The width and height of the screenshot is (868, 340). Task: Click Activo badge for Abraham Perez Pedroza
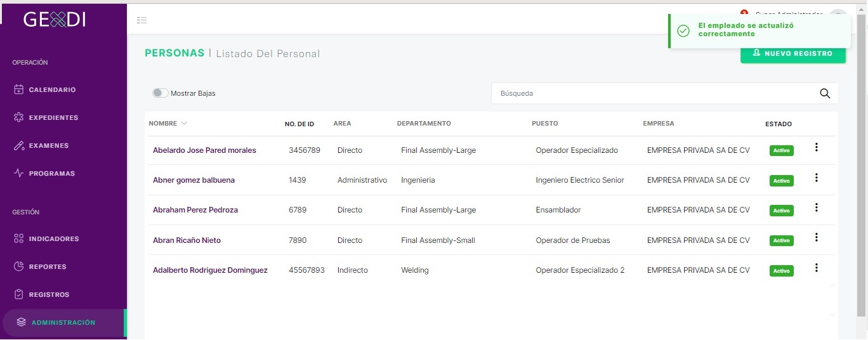coord(781,211)
